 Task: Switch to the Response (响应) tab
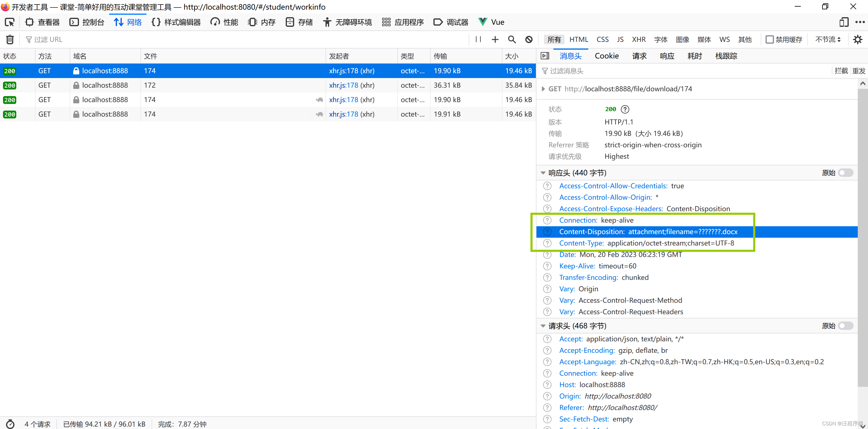pos(667,56)
